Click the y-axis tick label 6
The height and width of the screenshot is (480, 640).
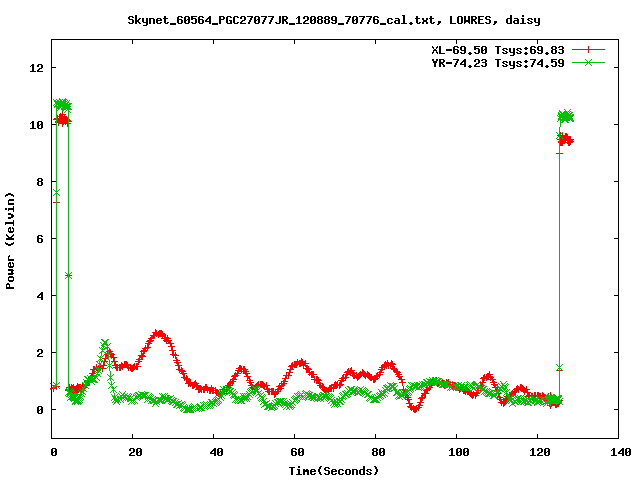(40, 239)
